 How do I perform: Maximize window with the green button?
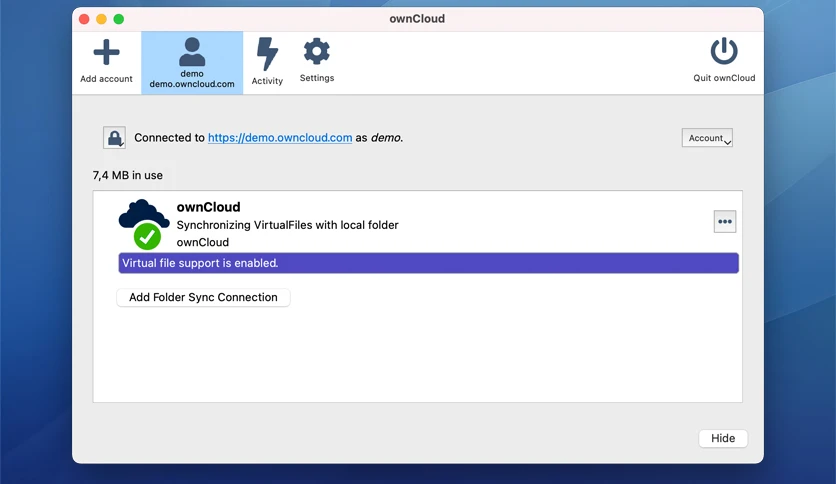coord(118,19)
